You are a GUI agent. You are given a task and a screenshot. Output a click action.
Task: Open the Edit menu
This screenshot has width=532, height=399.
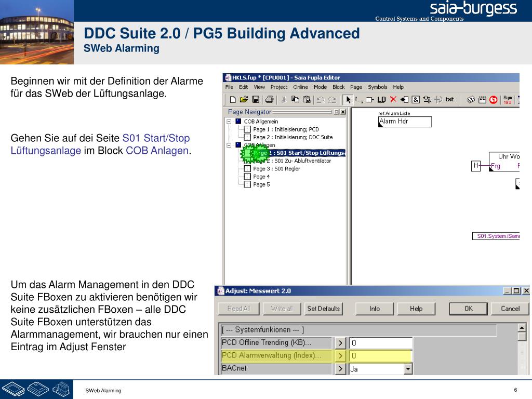243,87
